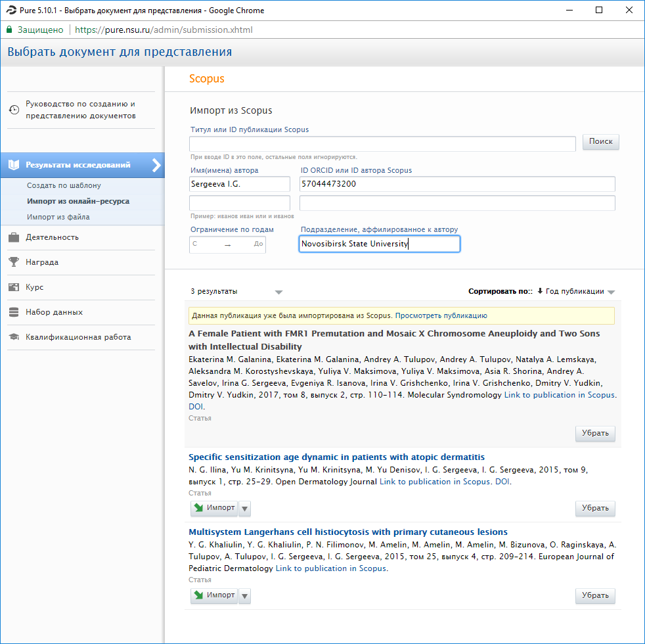Click the database icon for Набор данных
The image size is (645, 644).
(14, 312)
